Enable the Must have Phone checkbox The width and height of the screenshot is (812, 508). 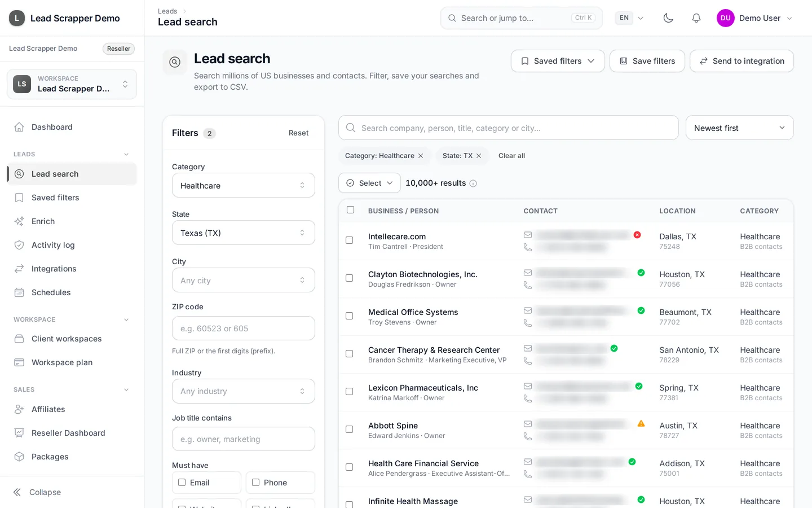(x=256, y=483)
